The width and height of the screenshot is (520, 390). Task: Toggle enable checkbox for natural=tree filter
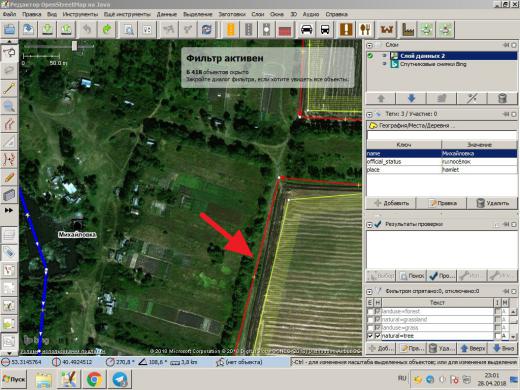point(370,336)
